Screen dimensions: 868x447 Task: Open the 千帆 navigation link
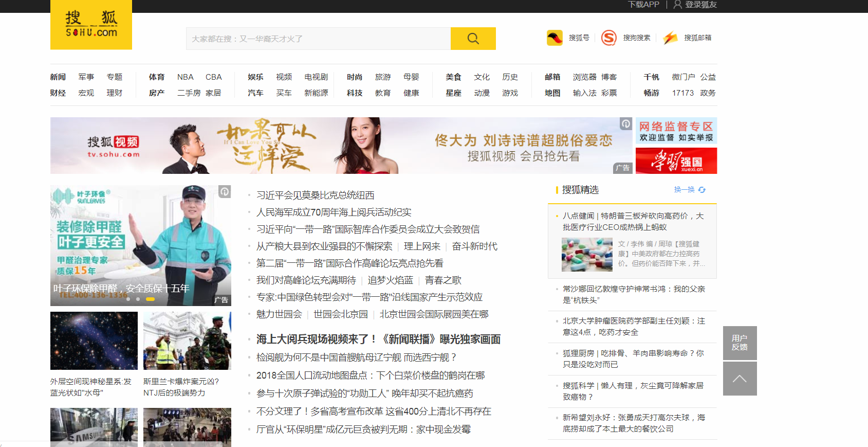[651, 77]
